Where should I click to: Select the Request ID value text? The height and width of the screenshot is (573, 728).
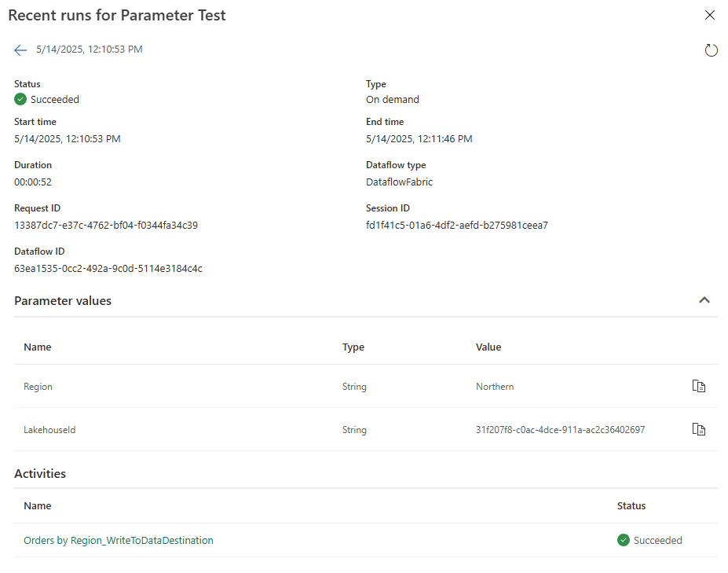point(104,225)
